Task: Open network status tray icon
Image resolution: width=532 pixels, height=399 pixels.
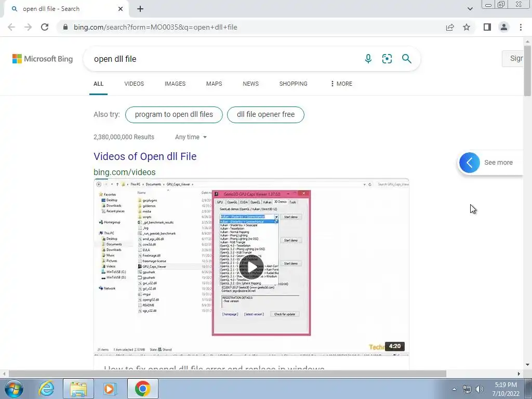Action: pos(467,389)
